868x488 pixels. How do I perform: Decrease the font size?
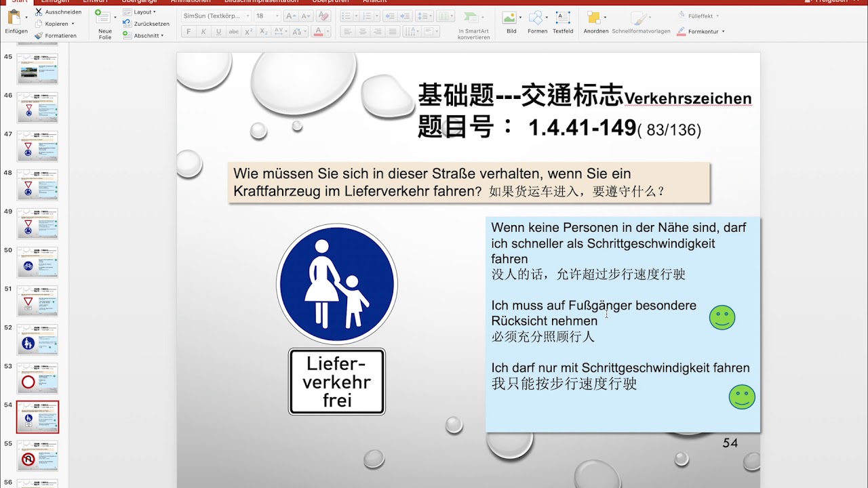[x=305, y=16]
